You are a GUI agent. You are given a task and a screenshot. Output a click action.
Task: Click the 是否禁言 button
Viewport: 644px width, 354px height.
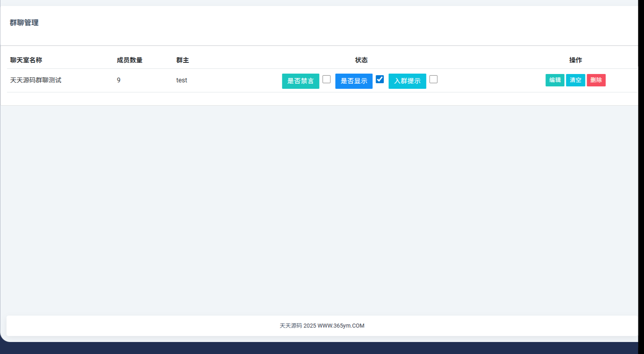pyautogui.click(x=300, y=81)
